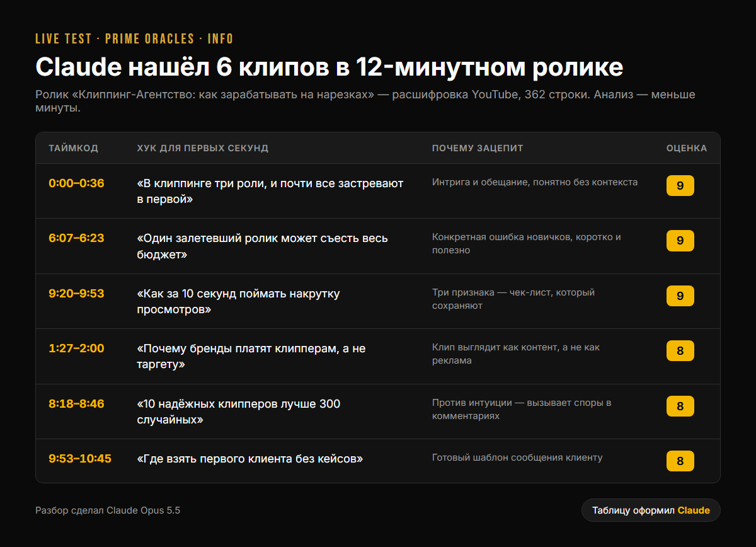
Task: Click headline 'Claude нашёл 6 клипов в 12-минутном ролике'
Action: [329, 67]
